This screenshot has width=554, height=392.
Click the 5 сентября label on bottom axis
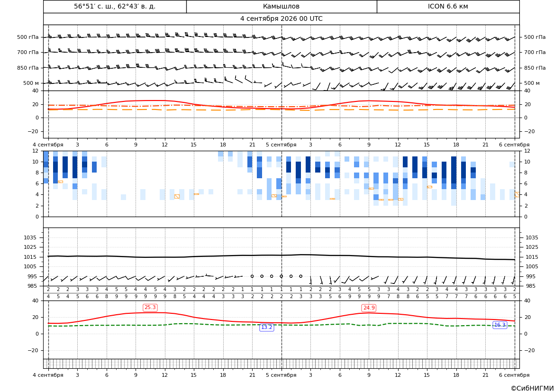281,375
